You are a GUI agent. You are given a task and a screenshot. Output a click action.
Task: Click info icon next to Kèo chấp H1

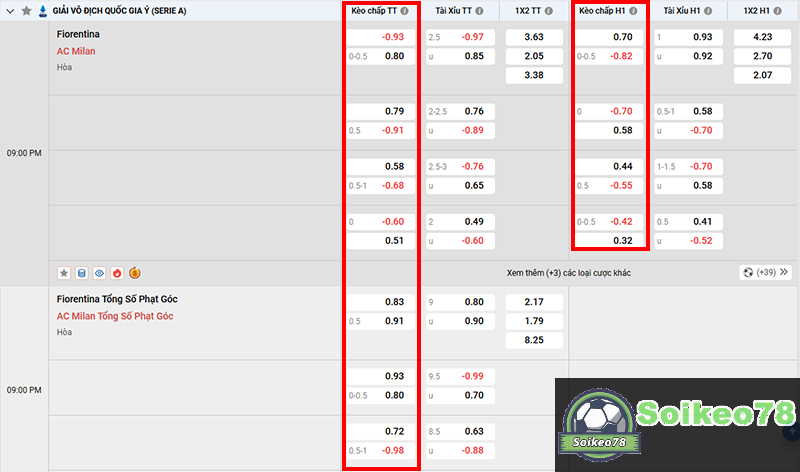pyautogui.click(x=634, y=11)
